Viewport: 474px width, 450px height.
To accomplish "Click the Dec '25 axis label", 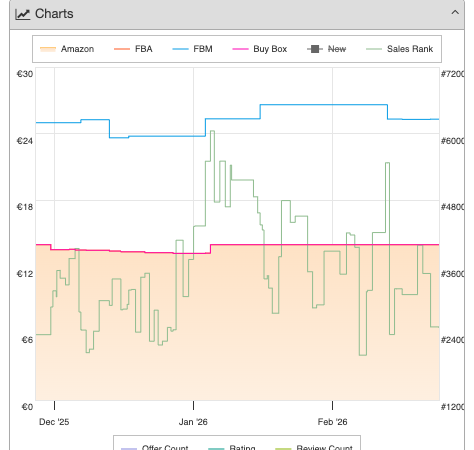I will 54,422.
